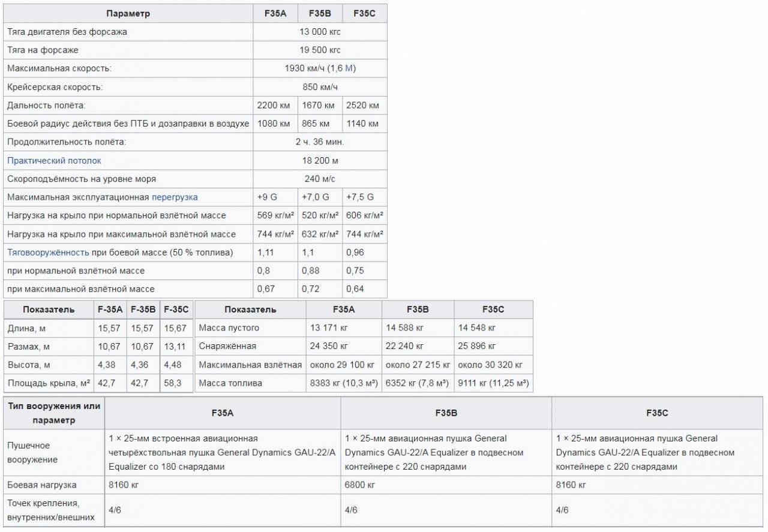Viewport: 768px width, 532px height.
Task: Click the "Параметр" column header
Action: click(x=128, y=13)
